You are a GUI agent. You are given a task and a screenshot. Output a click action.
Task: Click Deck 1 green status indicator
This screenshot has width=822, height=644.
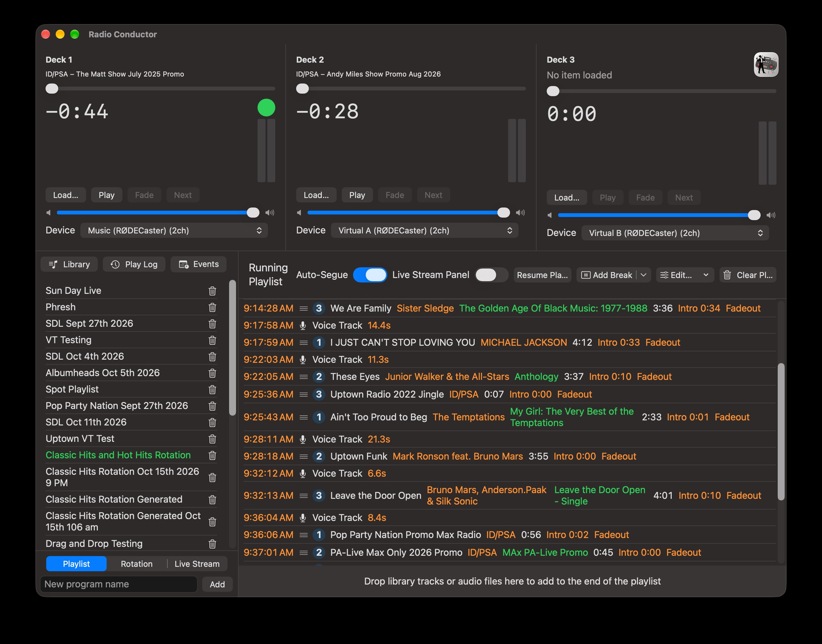[266, 108]
